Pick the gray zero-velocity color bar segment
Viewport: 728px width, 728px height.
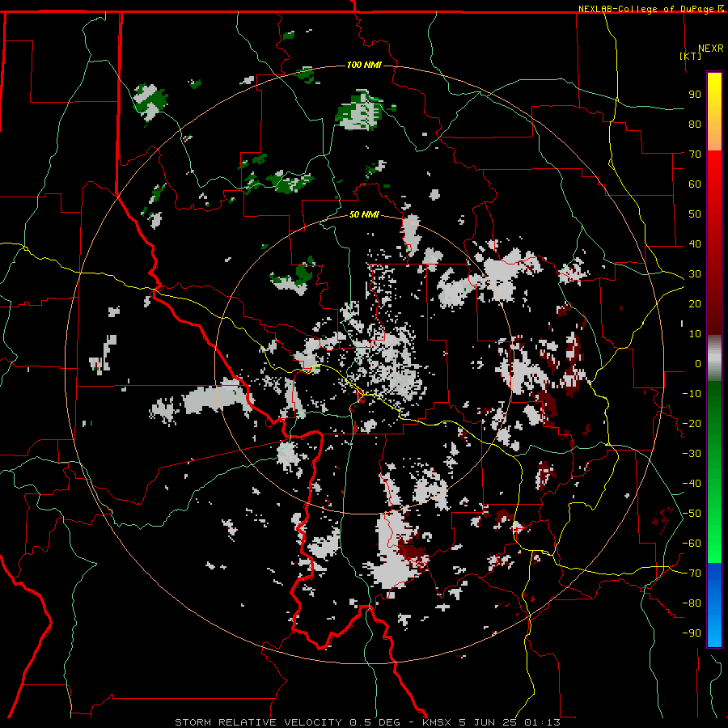click(714, 358)
